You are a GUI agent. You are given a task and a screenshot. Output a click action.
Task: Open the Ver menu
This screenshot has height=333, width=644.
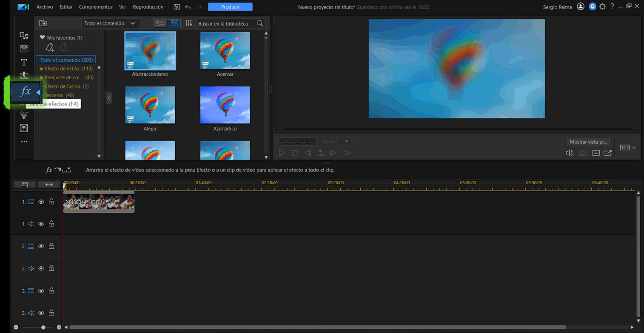click(123, 7)
